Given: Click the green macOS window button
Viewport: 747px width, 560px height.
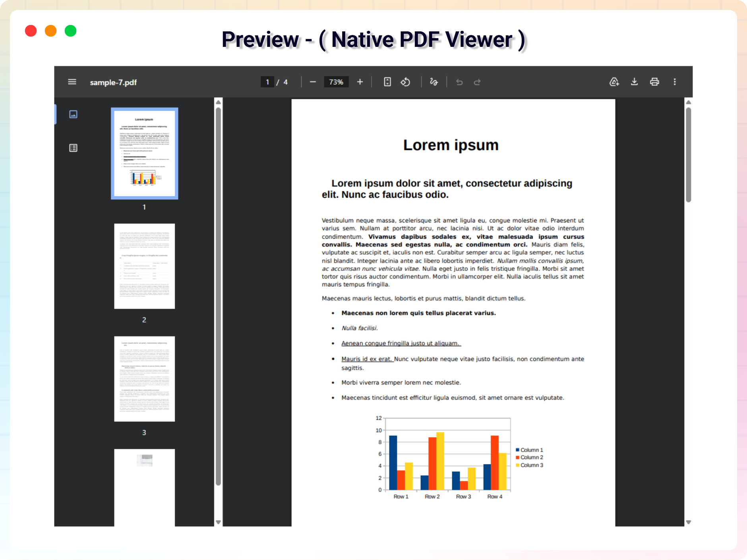Looking at the screenshot, I should pos(70,31).
